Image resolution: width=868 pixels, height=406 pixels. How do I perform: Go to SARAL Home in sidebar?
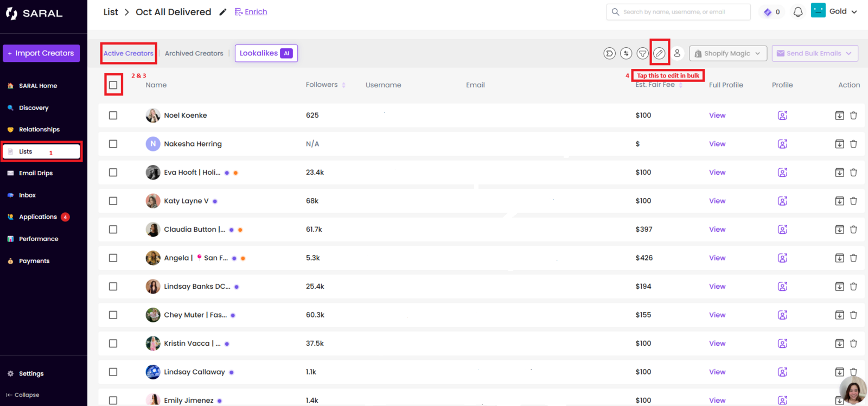pos(38,86)
